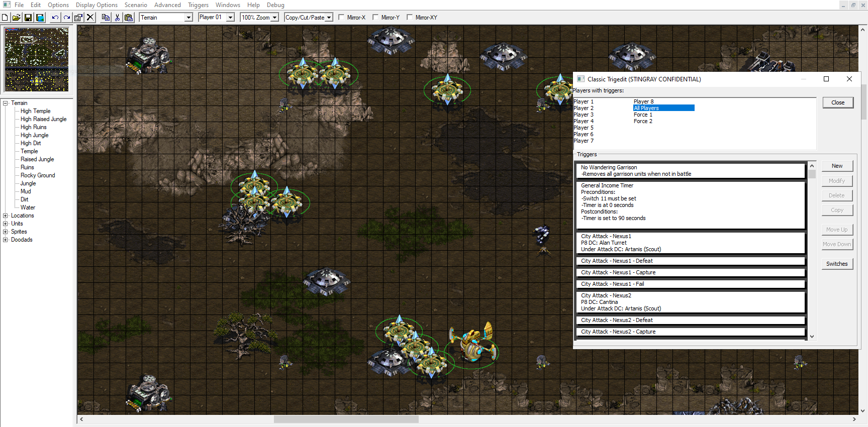Create a new map with New icon
This screenshot has height=427, width=868.
tap(5, 18)
